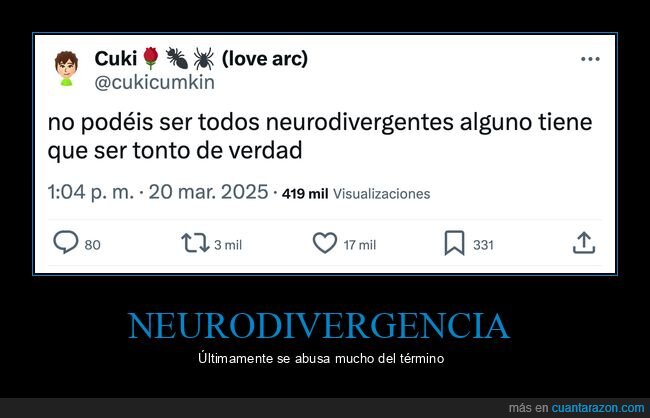Click the Mii avatar profile picture
This screenshot has height=418, width=650.
[x=66, y=68]
